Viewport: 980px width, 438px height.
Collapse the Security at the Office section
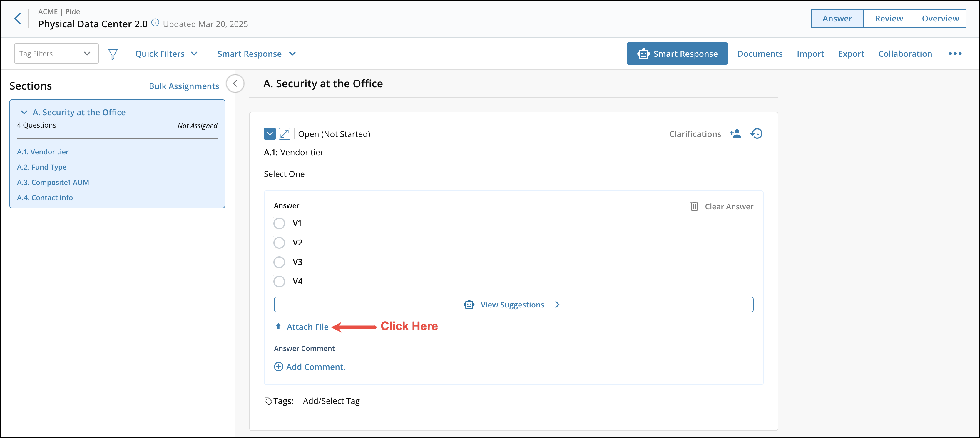coord(24,112)
